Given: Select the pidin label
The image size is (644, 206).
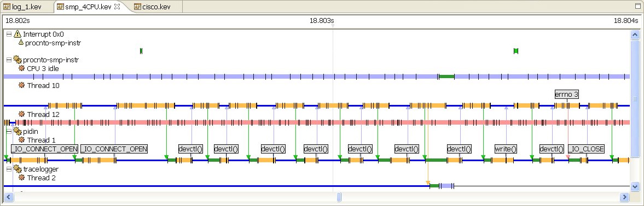Looking at the screenshot, I should 31,131.
